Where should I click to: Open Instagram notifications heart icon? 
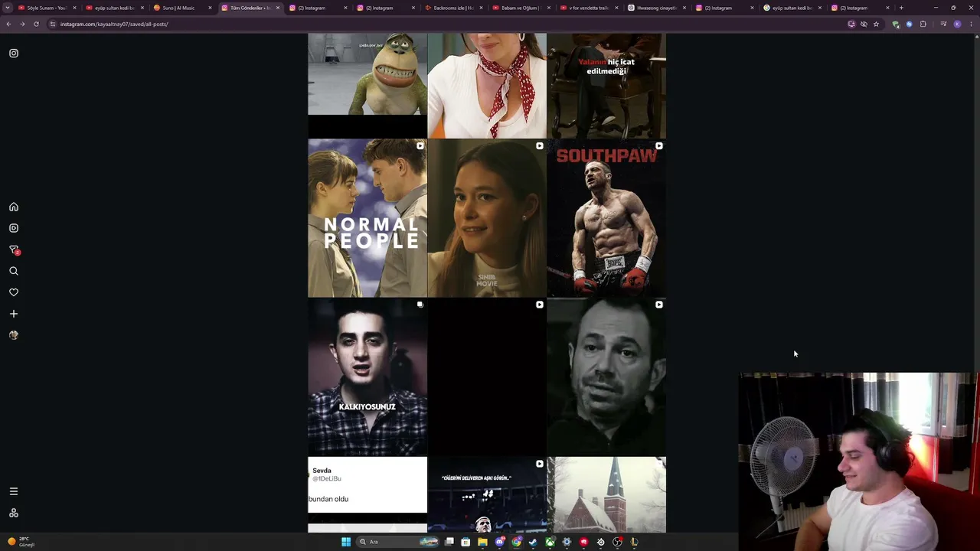click(14, 292)
